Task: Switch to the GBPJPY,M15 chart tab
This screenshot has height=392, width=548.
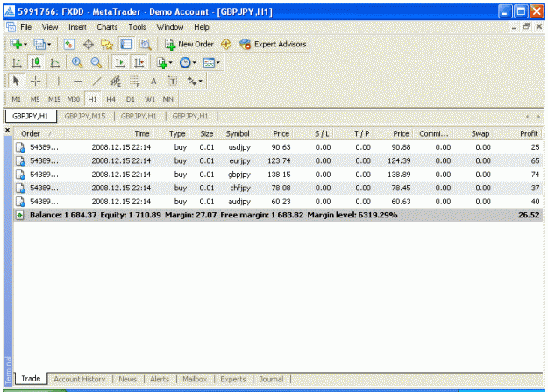Action: click(x=85, y=116)
